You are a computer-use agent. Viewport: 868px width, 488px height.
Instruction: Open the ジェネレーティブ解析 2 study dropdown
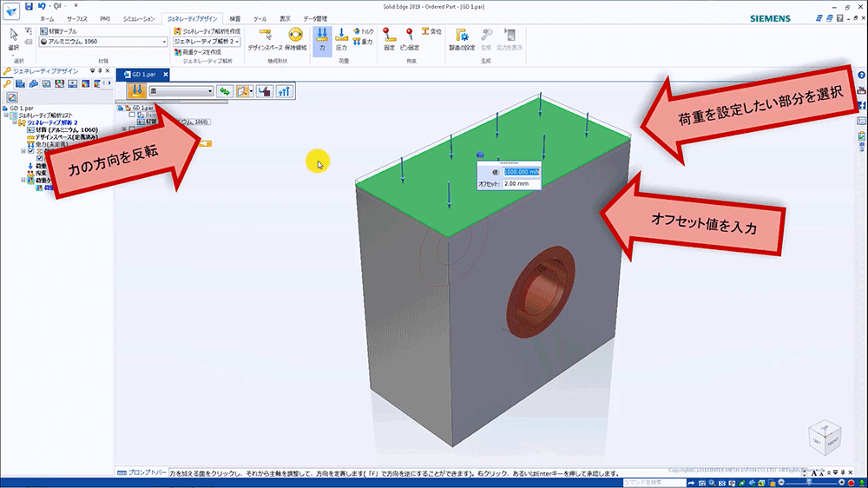pyautogui.click(x=207, y=42)
